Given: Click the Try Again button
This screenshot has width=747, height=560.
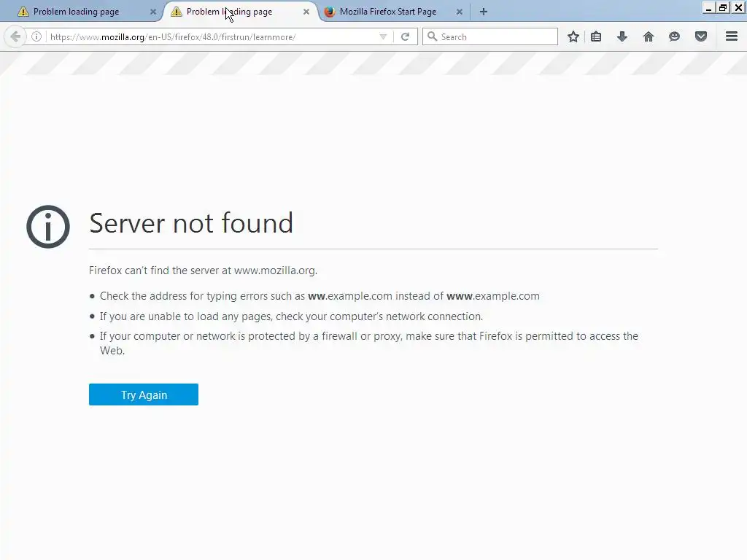Looking at the screenshot, I should point(144,394).
